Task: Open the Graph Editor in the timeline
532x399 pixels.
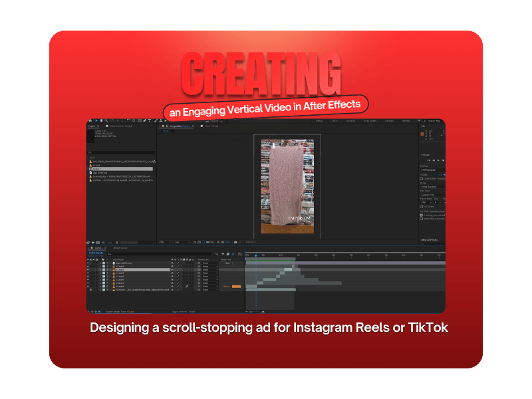Action: pyautogui.click(x=239, y=253)
